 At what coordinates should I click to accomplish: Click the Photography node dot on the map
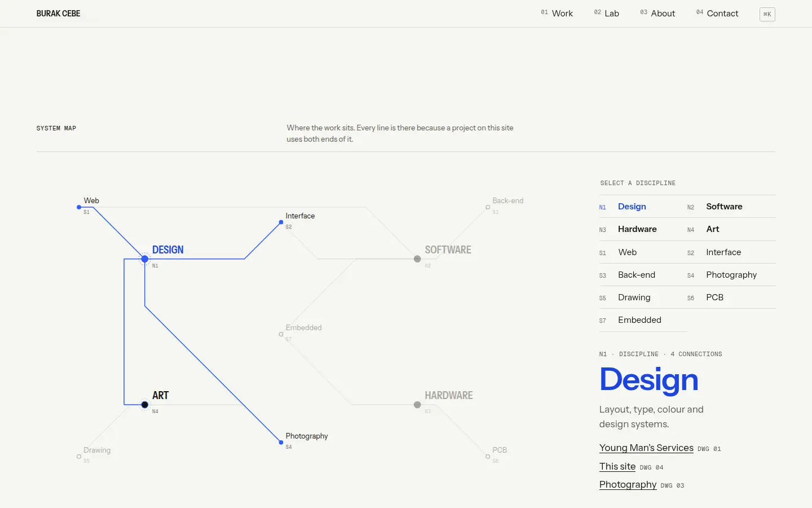coord(281,443)
